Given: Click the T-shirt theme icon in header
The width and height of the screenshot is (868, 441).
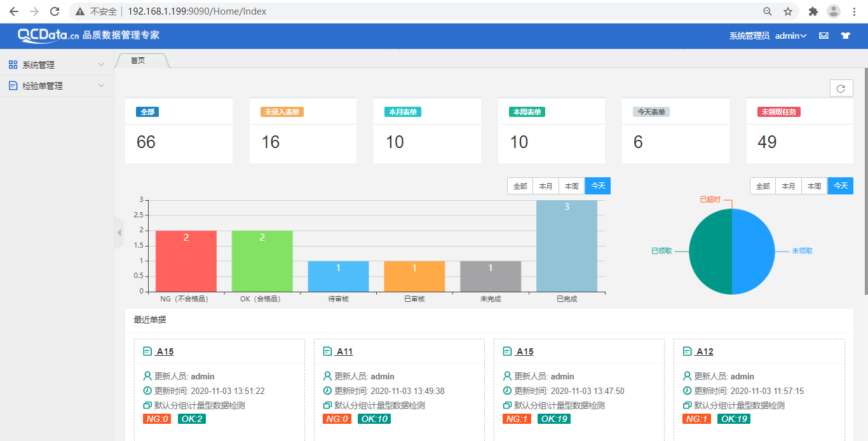Looking at the screenshot, I should pyautogui.click(x=844, y=36).
